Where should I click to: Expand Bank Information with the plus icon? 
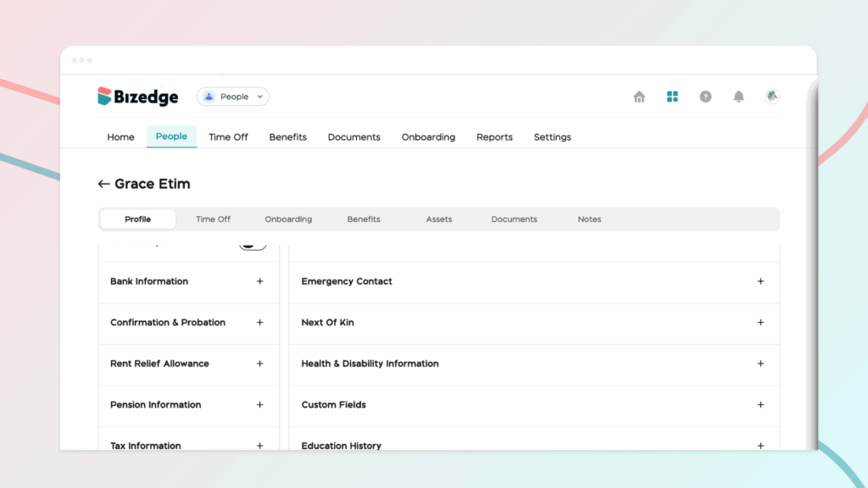click(x=260, y=281)
